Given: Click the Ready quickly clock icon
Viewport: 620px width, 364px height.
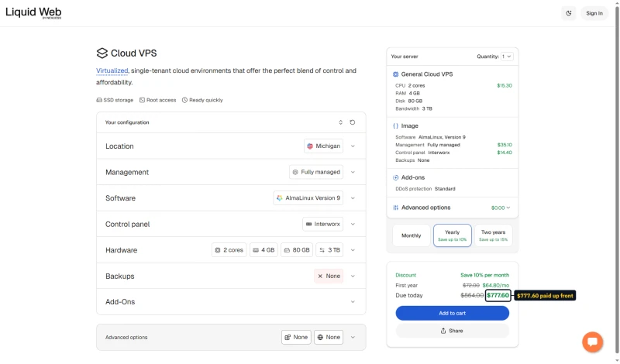Looking at the screenshot, I should click(x=184, y=100).
